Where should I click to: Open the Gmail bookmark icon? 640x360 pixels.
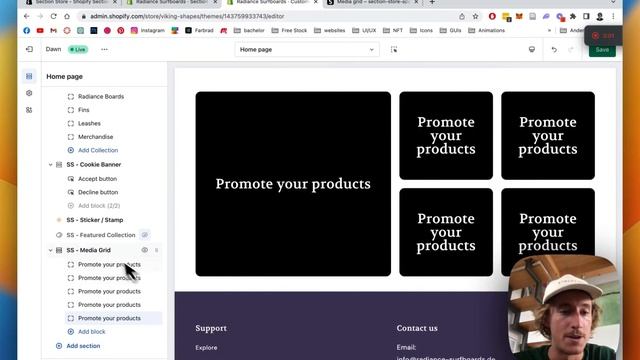click(x=53, y=30)
